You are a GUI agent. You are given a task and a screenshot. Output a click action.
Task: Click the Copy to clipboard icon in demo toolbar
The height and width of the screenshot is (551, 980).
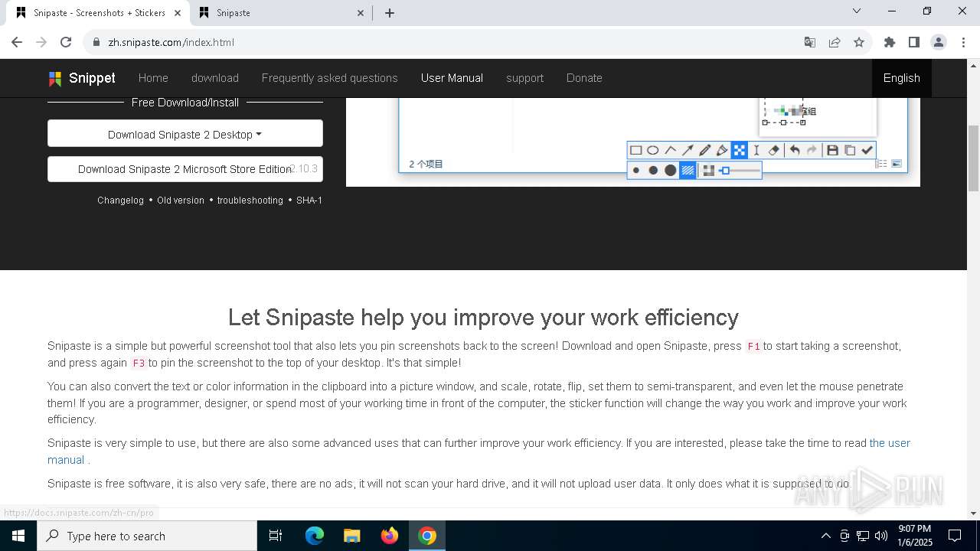point(850,151)
